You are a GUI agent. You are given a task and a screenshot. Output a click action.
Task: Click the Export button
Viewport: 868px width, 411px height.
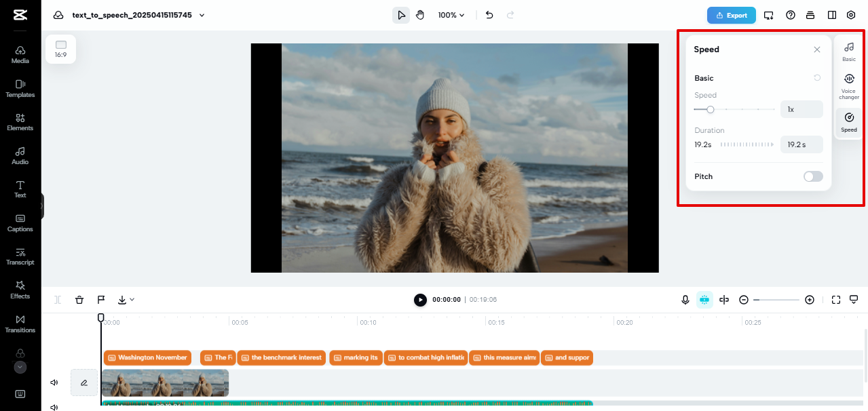731,15
